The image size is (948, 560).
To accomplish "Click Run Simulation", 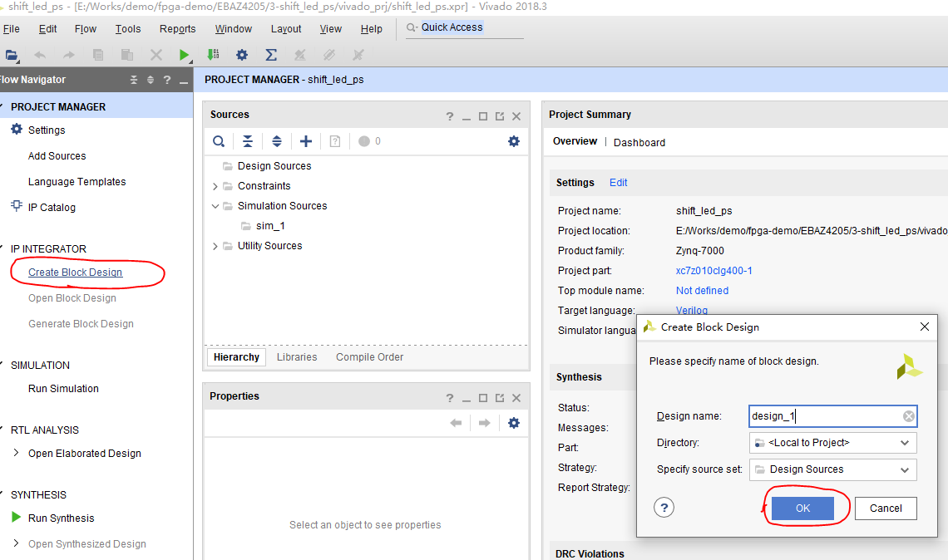I will pos(63,389).
